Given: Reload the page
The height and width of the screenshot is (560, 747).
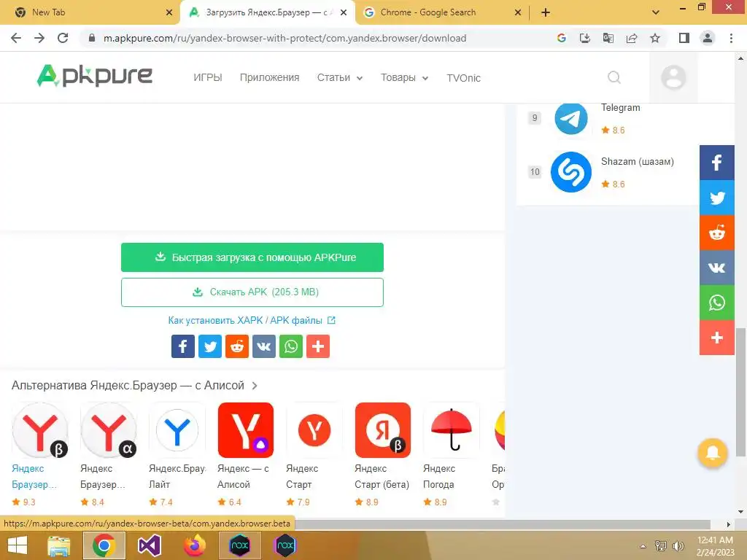Looking at the screenshot, I should coord(63,38).
